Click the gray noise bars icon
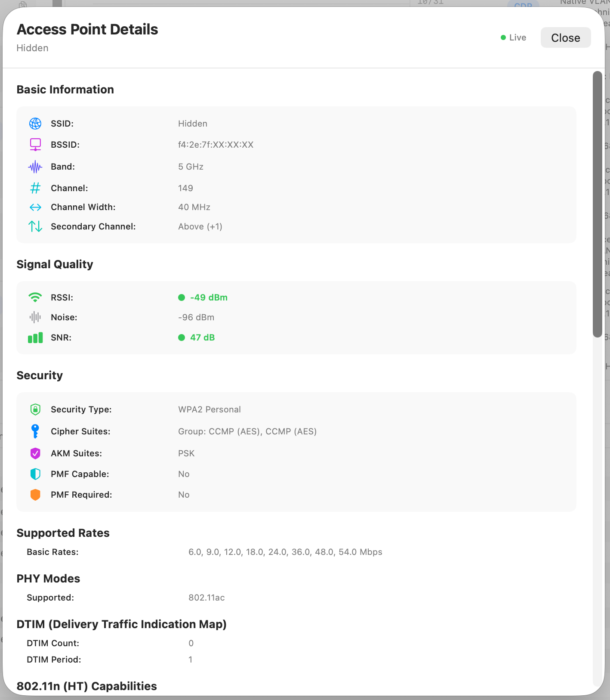 pyautogui.click(x=35, y=317)
